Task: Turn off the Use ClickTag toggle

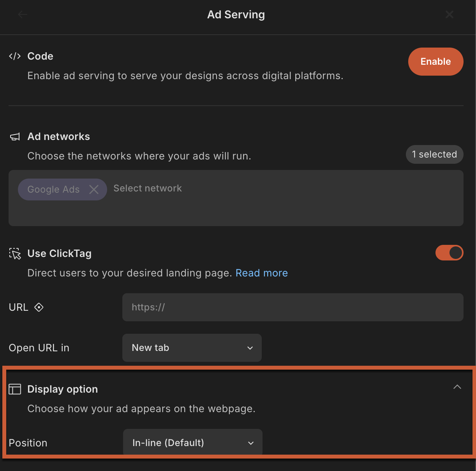Action: click(x=449, y=253)
